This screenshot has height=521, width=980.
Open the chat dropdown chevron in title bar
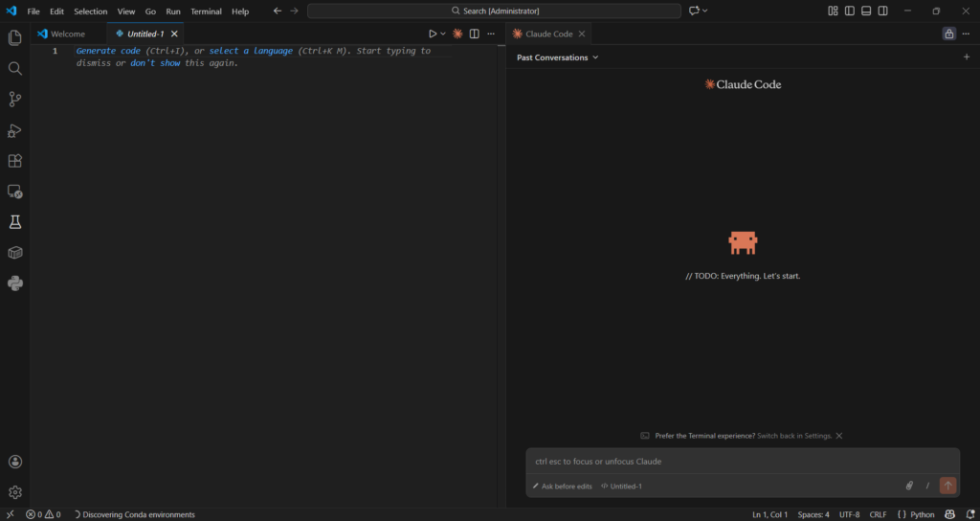pos(705,11)
